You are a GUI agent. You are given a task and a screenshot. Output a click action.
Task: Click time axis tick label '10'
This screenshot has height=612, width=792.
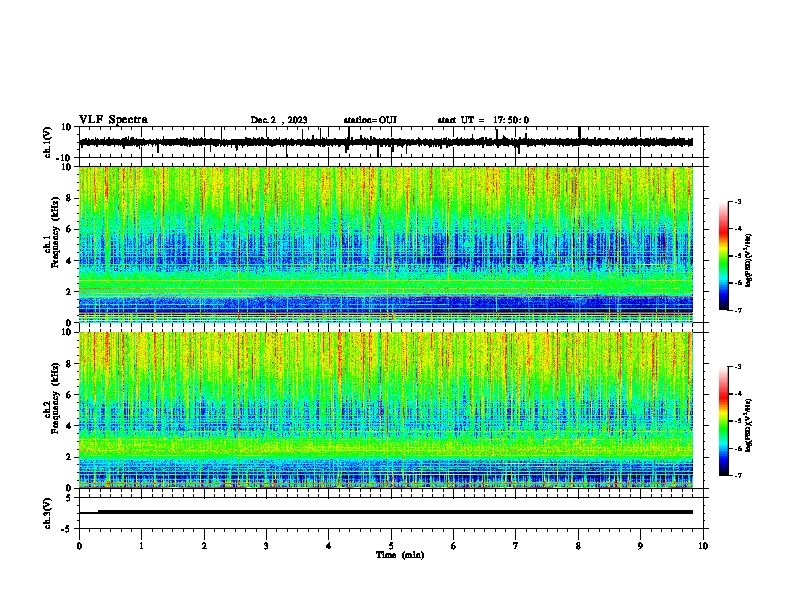(703, 546)
